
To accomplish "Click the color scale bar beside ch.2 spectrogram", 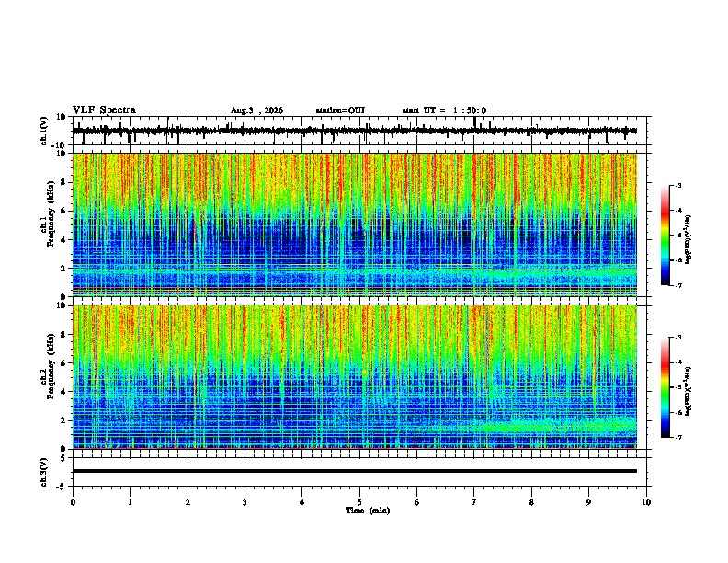I will pos(665,387).
